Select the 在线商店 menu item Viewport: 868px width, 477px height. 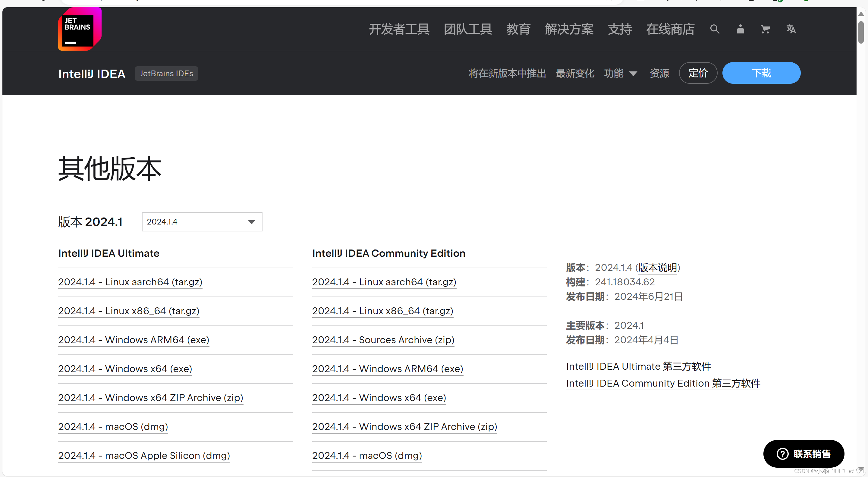[670, 29]
